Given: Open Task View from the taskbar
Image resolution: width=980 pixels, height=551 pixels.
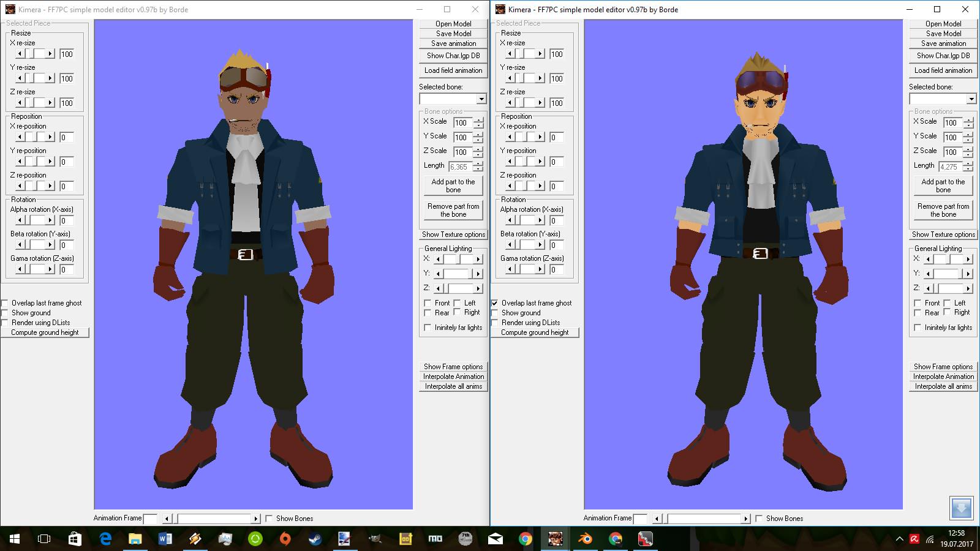Looking at the screenshot, I should point(44,539).
